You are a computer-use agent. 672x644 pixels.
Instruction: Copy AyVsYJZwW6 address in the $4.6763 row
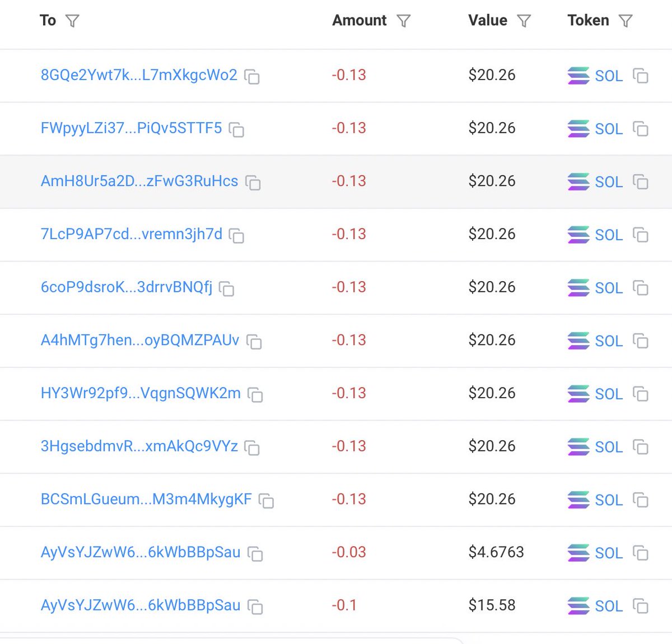(x=255, y=554)
